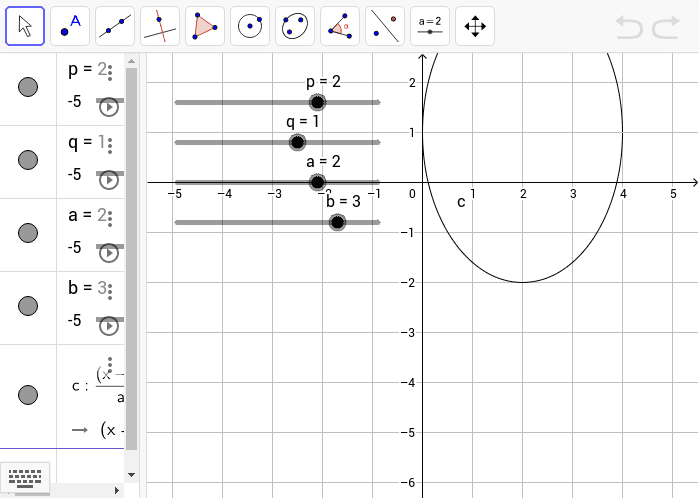
Task: Select the Polygon tool
Action: point(205,26)
